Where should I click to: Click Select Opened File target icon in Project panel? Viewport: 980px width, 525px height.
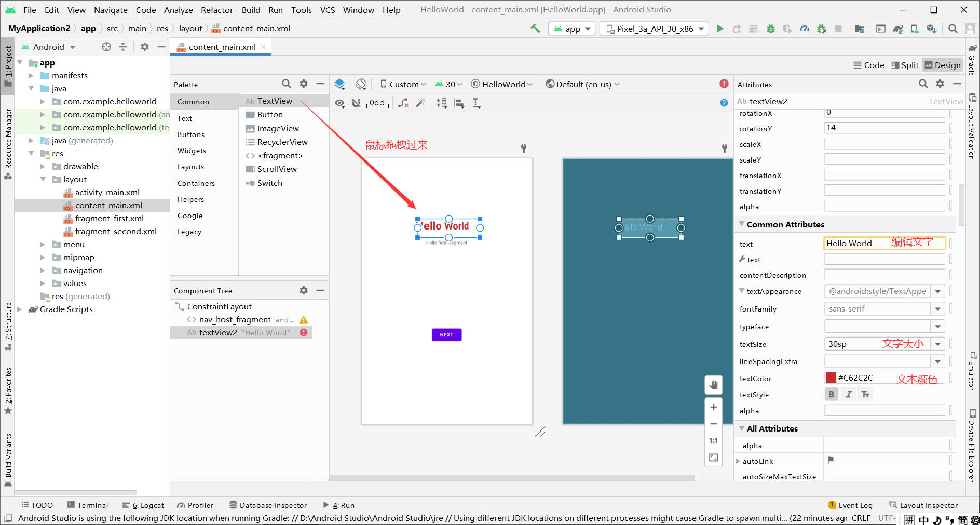[106, 47]
